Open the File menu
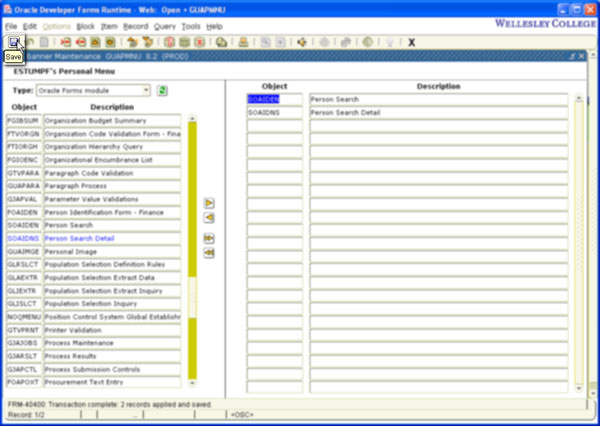Image resolution: width=600 pixels, height=426 pixels. tap(11, 26)
